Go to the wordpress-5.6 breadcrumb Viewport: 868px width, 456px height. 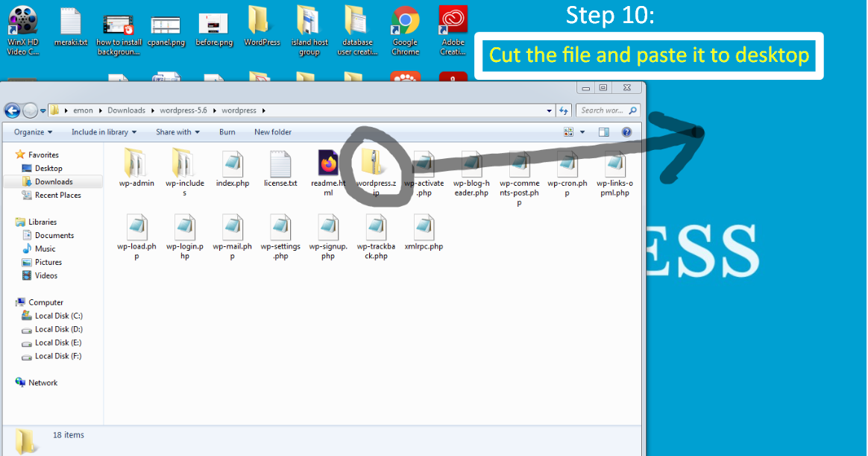coord(183,110)
